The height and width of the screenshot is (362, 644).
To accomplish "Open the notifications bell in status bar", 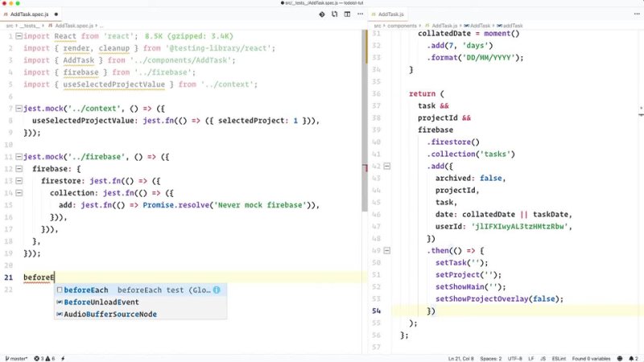I will tap(634, 359).
